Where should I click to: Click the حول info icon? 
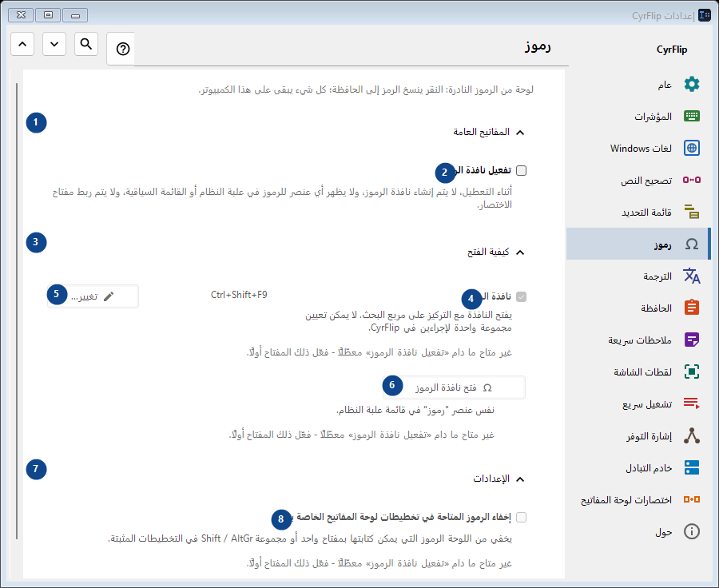[x=692, y=531]
